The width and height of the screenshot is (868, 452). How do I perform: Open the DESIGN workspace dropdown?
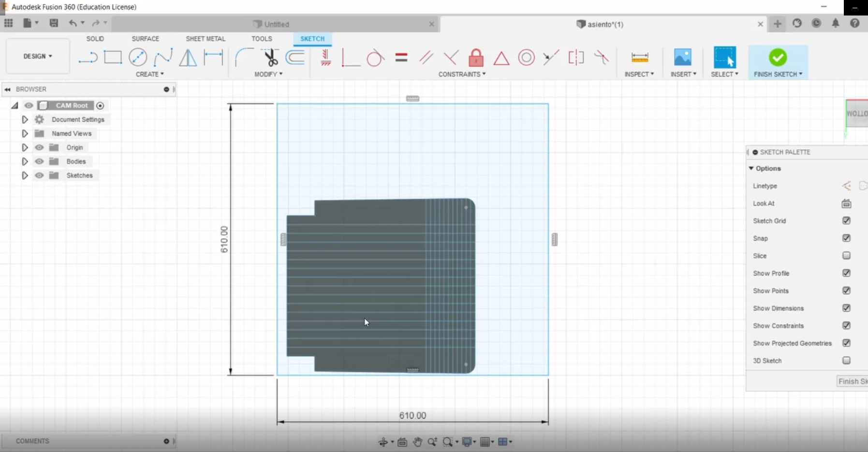point(38,56)
